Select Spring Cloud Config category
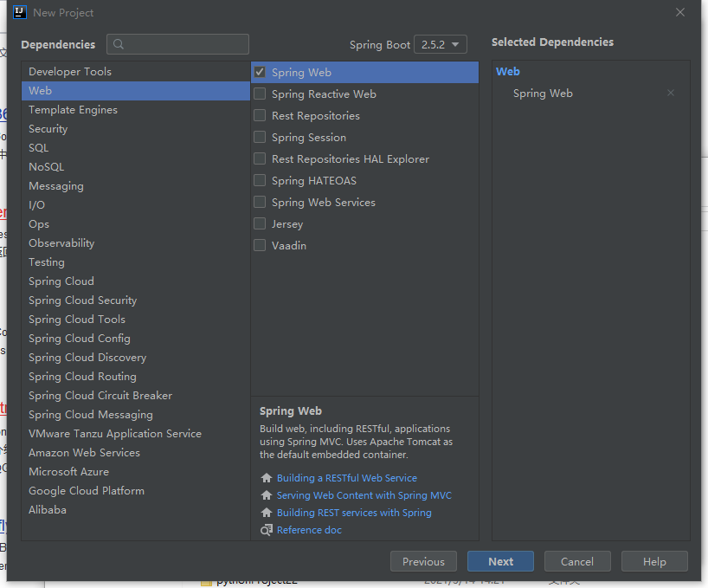Image resolution: width=708 pixels, height=588 pixels. pyautogui.click(x=136, y=339)
